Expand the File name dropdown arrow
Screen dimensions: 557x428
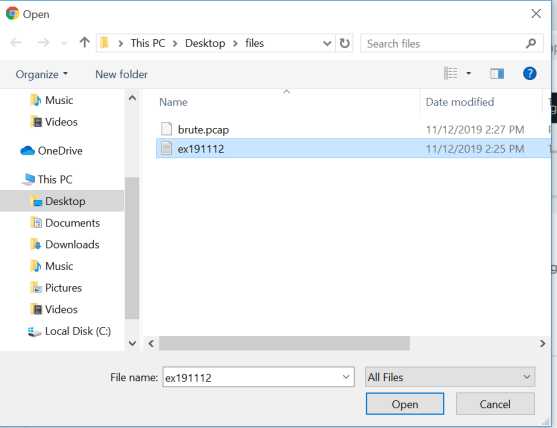click(x=346, y=377)
